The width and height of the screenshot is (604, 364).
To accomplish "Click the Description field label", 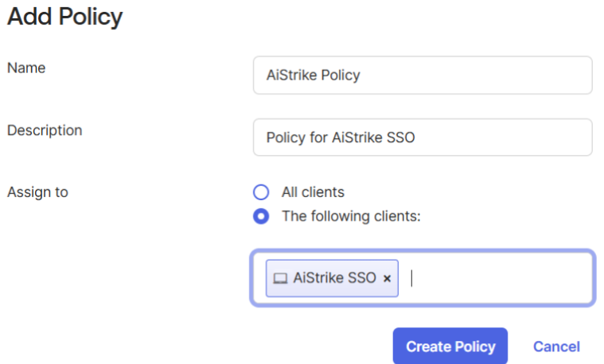I will coord(45,130).
